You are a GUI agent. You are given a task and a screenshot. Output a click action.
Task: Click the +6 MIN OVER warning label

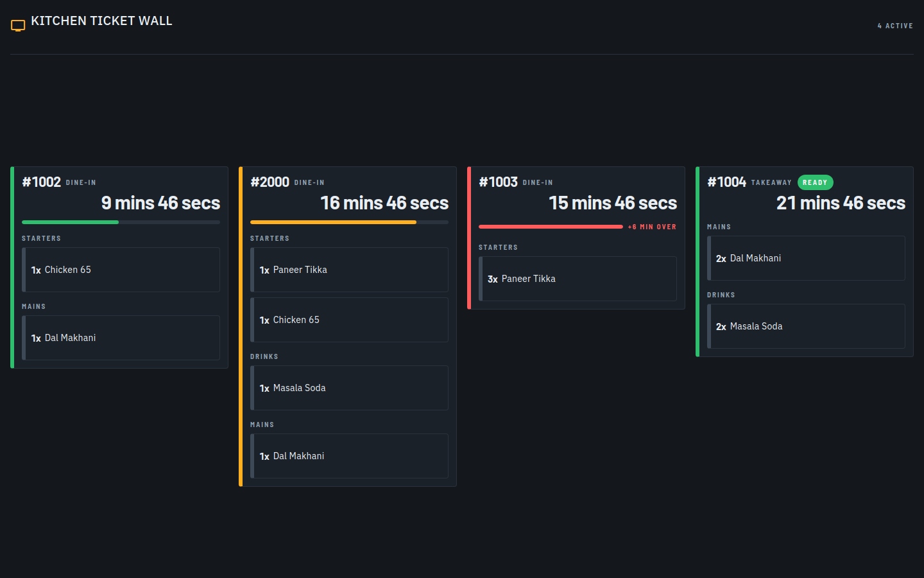point(652,227)
